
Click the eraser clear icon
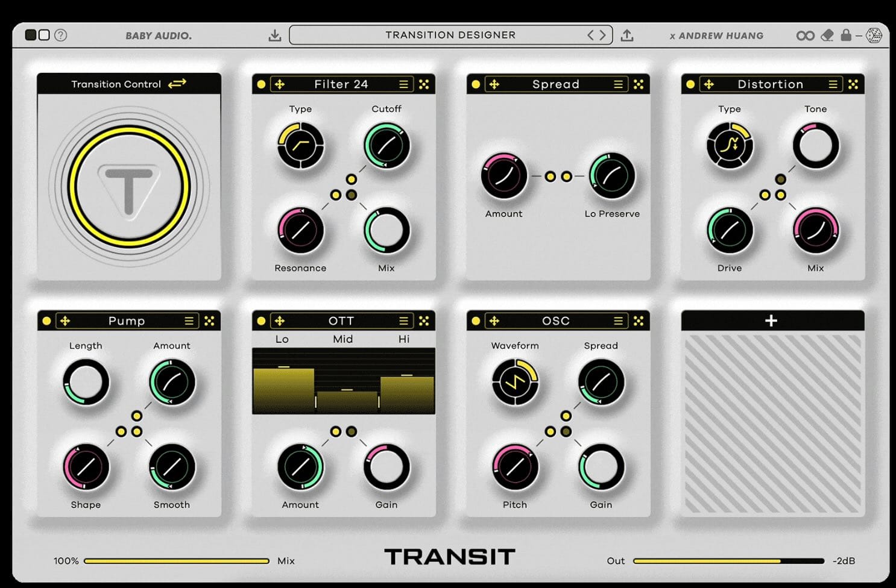pyautogui.click(x=827, y=36)
